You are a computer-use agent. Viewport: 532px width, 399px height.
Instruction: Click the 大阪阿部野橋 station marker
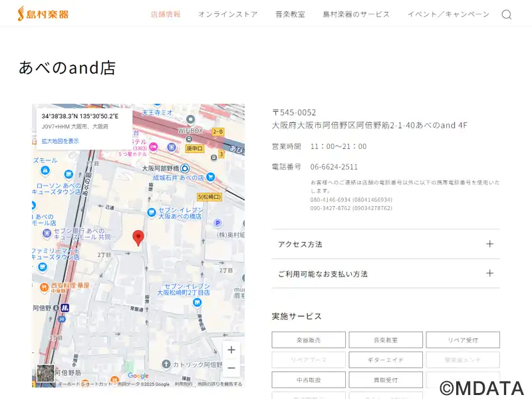185,168
